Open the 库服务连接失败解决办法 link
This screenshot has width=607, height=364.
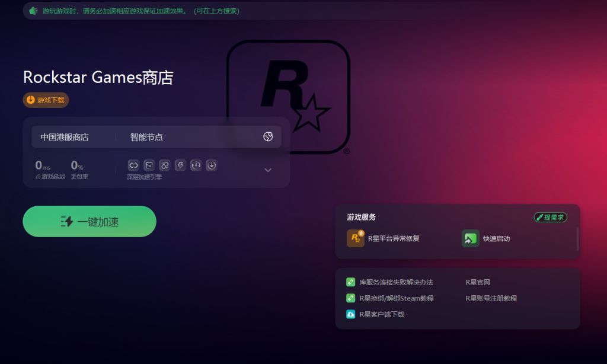pos(396,282)
